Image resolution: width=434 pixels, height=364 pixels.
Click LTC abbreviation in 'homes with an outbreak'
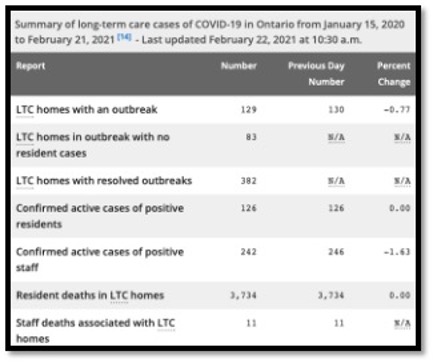25,110
